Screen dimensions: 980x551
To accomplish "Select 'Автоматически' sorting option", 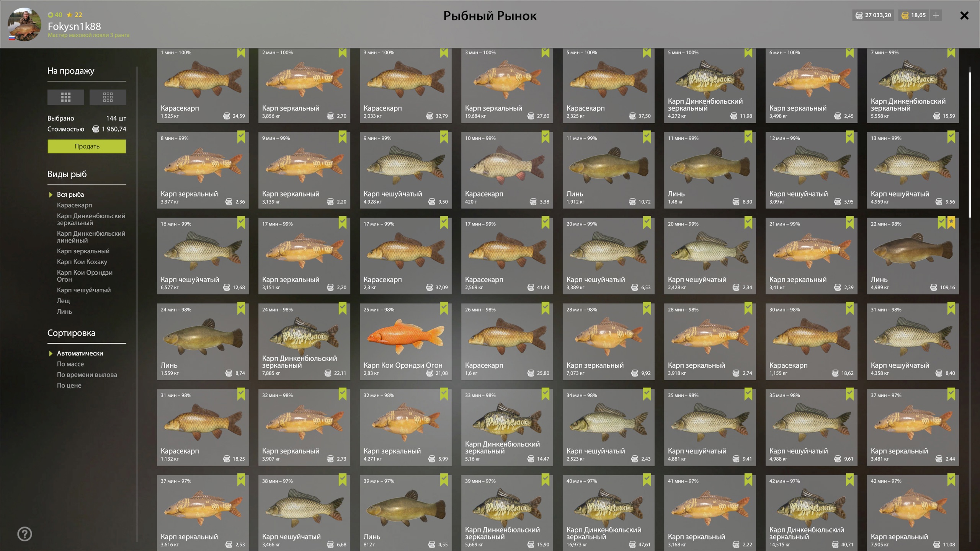I will click(80, 353).
